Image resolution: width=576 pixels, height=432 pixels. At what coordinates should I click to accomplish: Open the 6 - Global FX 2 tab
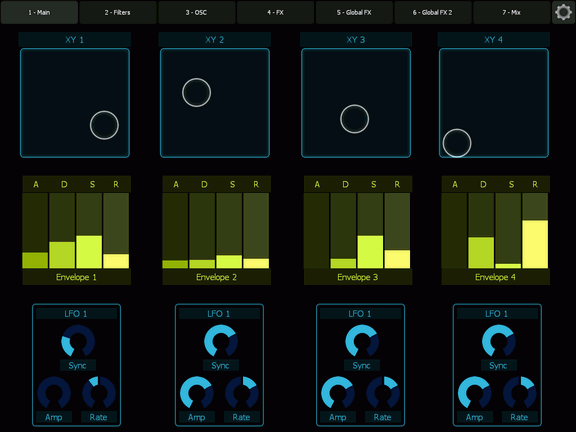pyautogui.click(x=433, y=12)
